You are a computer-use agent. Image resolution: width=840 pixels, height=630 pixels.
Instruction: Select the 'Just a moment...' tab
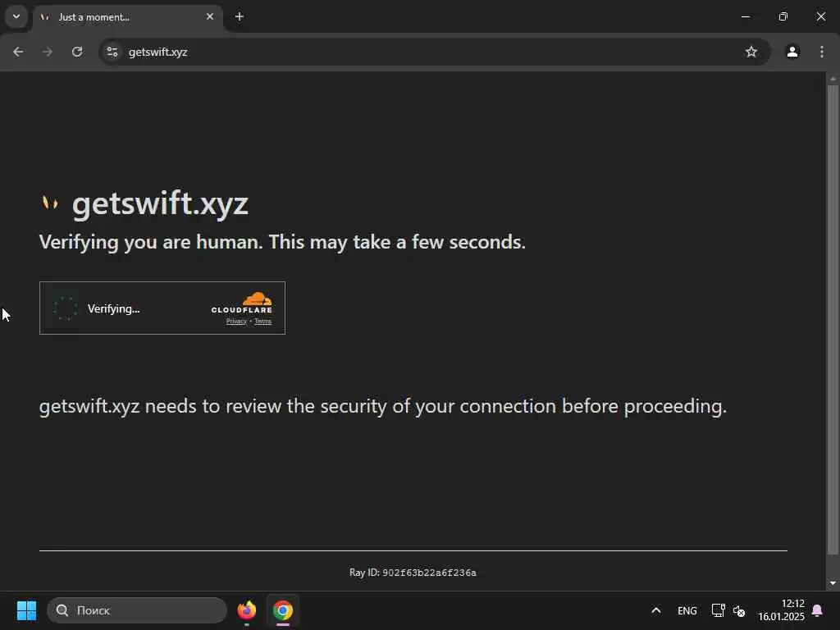pyautogui.click(x=128, y=17)
